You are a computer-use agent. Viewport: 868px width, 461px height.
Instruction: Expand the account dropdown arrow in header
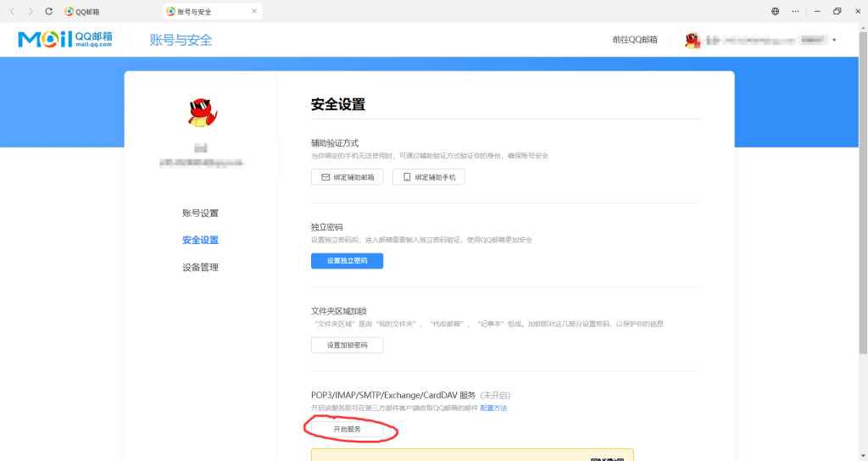pyautogui.click(x=834, y=40)
